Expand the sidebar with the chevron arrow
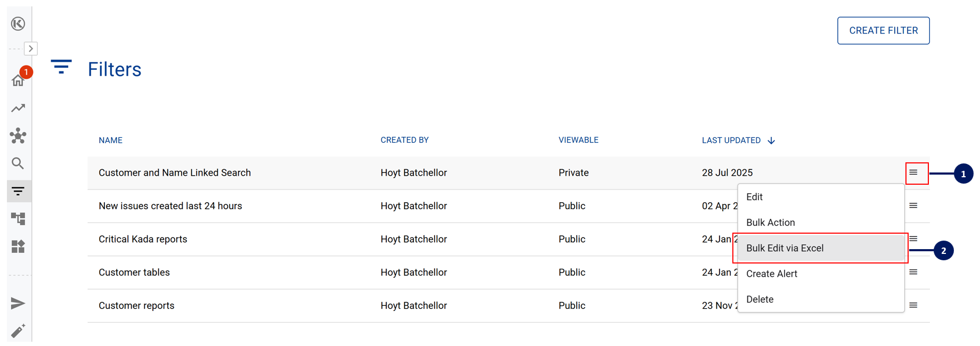The height and width of the screenshot is (346, 980). 31,48
